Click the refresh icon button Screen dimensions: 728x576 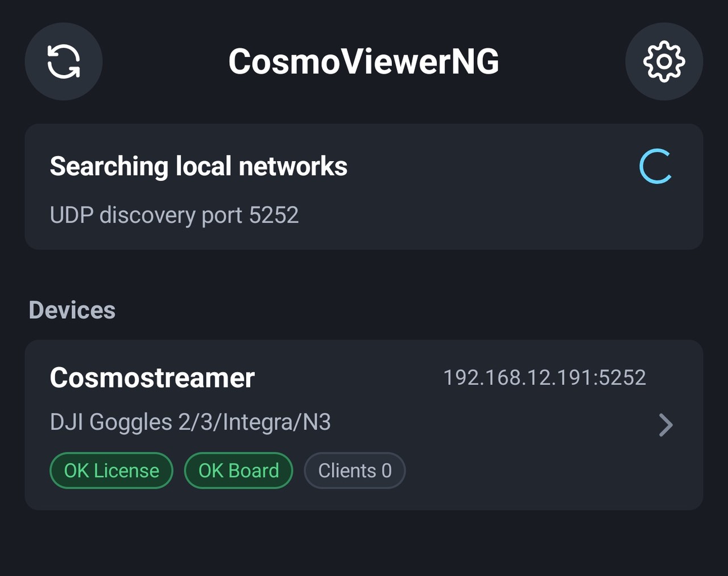(64, 61)
